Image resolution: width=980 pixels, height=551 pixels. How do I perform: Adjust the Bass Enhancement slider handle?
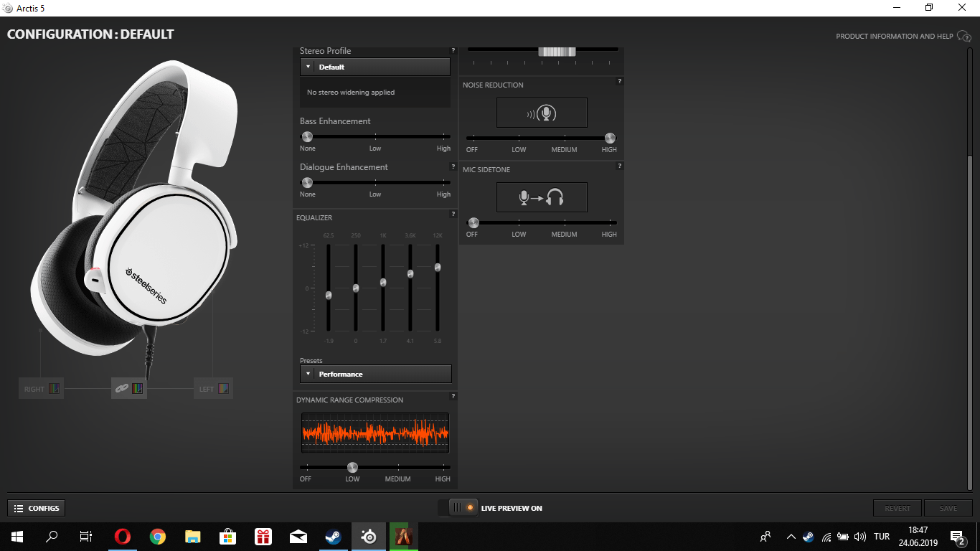click(x=307, y=136)
